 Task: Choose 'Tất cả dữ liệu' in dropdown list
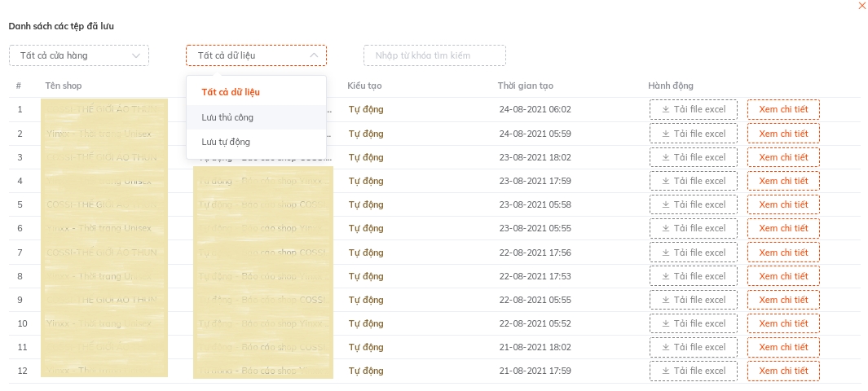click(x=231, y=92)
